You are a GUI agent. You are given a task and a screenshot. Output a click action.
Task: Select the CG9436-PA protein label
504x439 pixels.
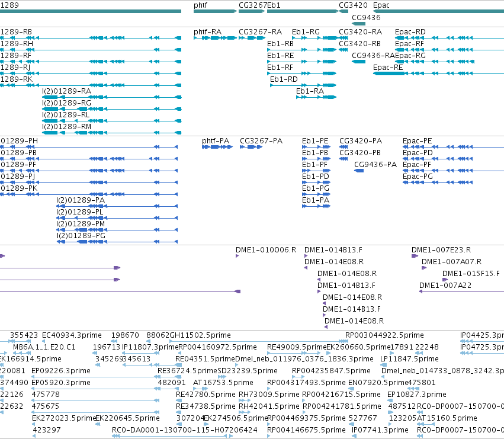click(375, 165)
